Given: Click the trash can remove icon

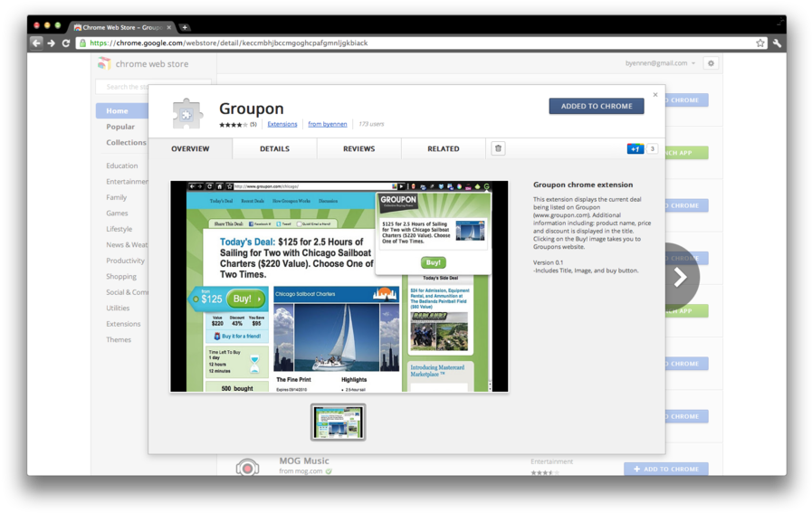Looking at the screenshot, I should coord(498,148).
